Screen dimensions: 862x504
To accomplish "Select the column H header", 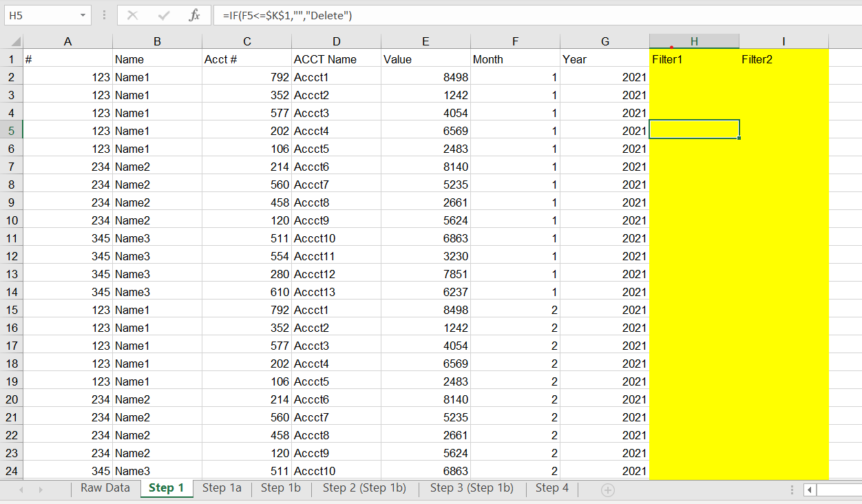I will 694,41.
